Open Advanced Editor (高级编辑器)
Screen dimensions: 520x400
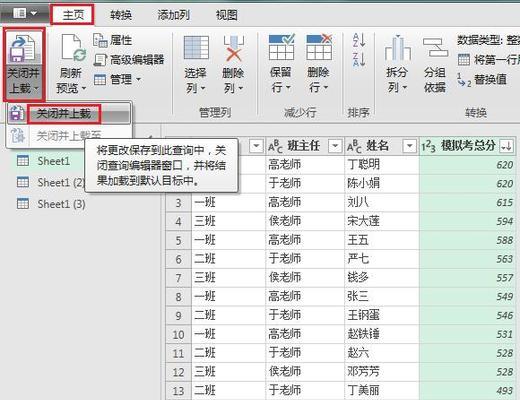click(x=129, y=60)
